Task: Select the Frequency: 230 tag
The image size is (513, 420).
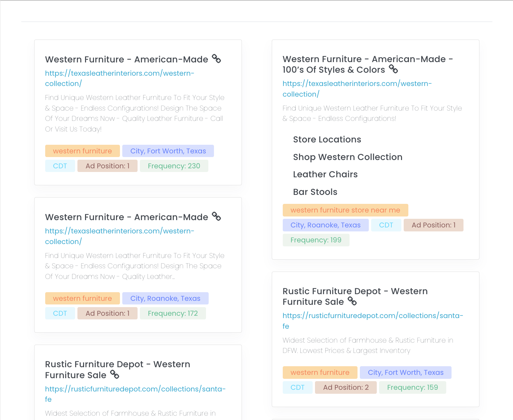Action: (174, 166)
